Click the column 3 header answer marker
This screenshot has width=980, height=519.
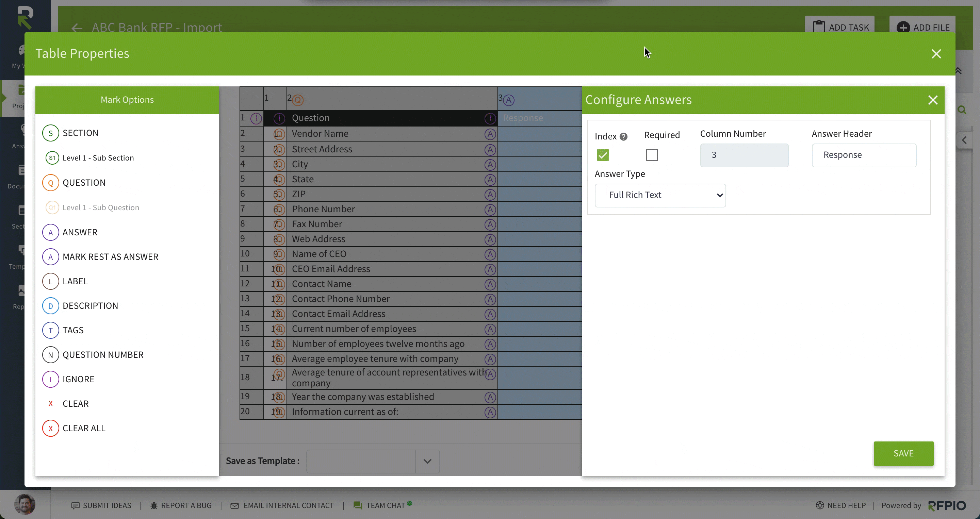click(509, 100)
